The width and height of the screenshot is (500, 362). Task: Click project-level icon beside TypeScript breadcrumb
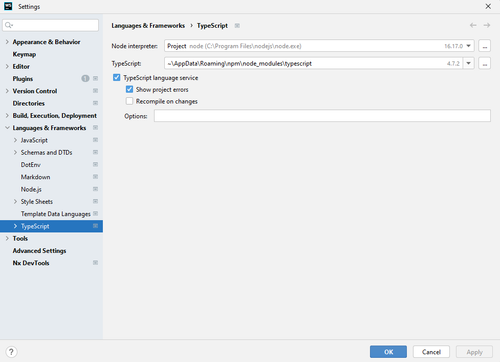237,26
